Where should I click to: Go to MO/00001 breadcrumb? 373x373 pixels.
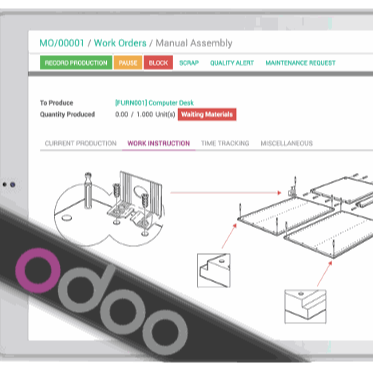coord(62,43)
